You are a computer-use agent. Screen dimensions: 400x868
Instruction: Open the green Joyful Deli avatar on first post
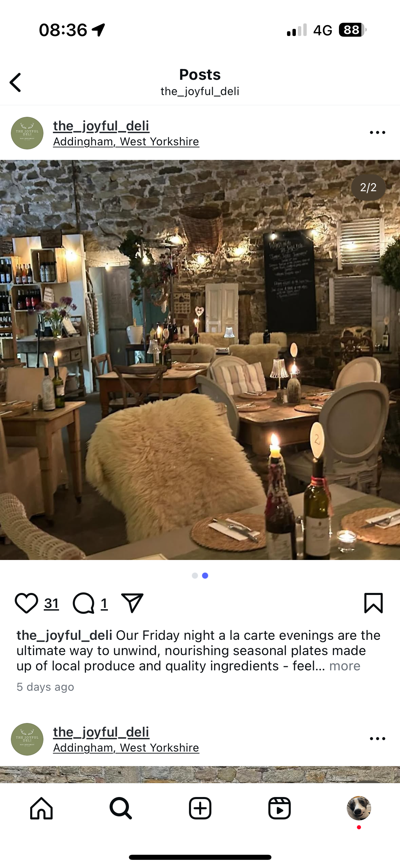click(x=27, y=133)
